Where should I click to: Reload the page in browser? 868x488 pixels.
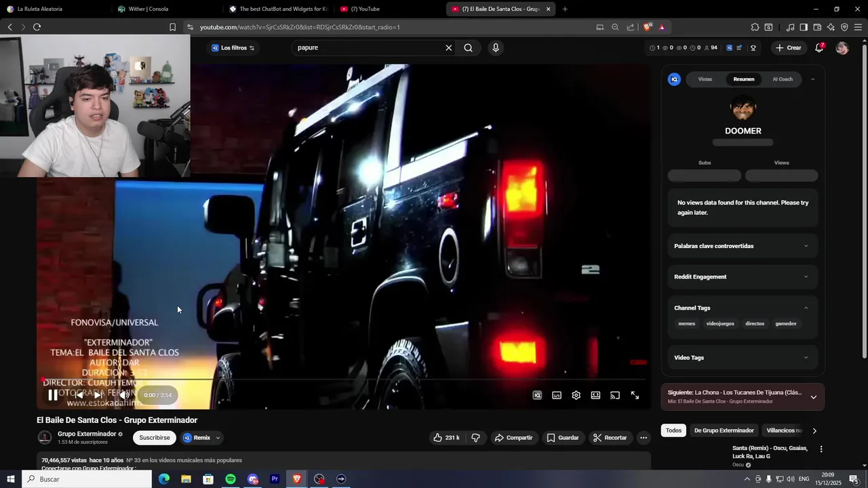click(x=37, y=27)
